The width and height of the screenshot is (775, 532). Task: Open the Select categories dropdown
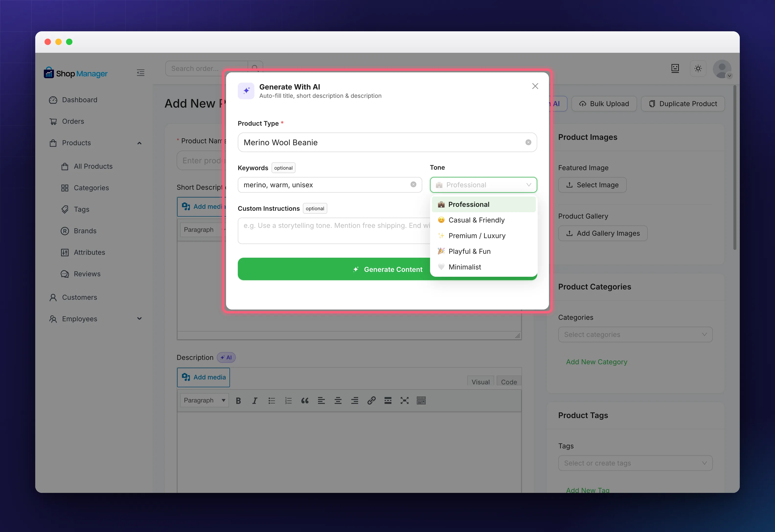click(x=635, y=334)
